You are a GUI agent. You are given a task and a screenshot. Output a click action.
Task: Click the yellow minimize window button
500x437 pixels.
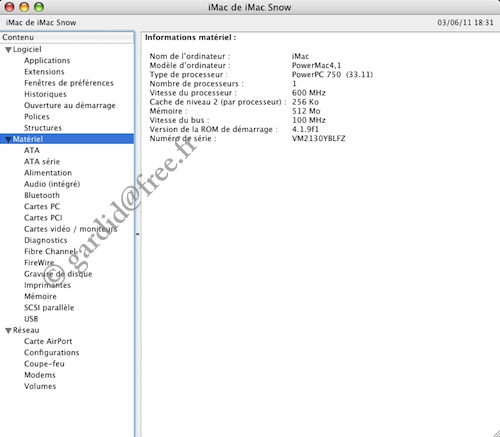[24, 7]
